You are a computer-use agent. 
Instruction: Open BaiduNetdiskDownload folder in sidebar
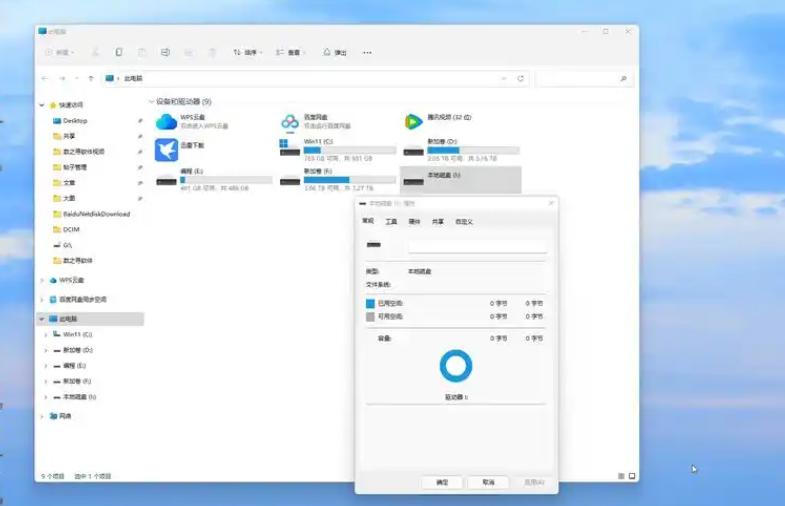tap(97, 214)
